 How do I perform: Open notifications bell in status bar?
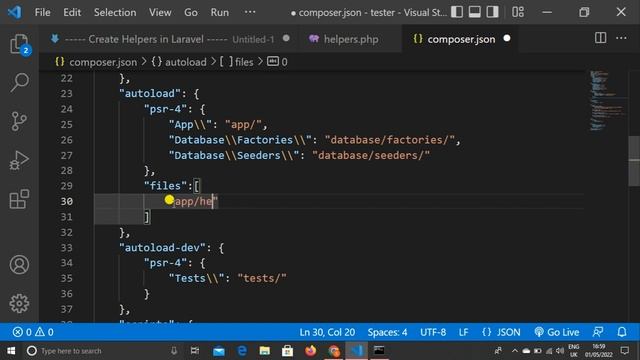coord(622,332)
